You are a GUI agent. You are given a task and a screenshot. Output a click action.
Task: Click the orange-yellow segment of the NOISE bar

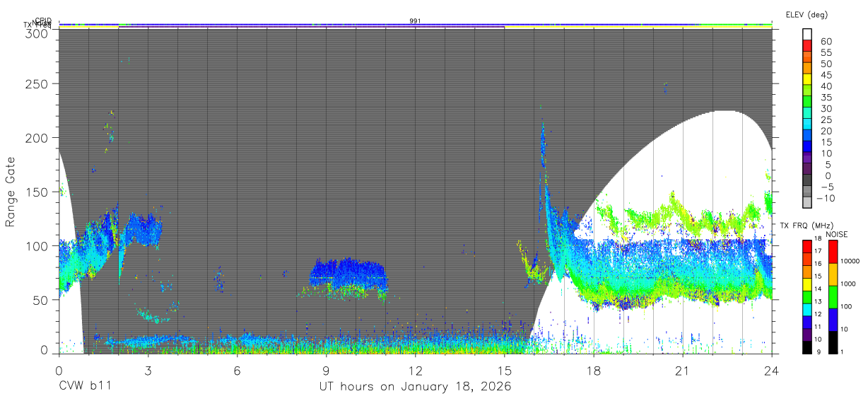(x=832, y=274)
